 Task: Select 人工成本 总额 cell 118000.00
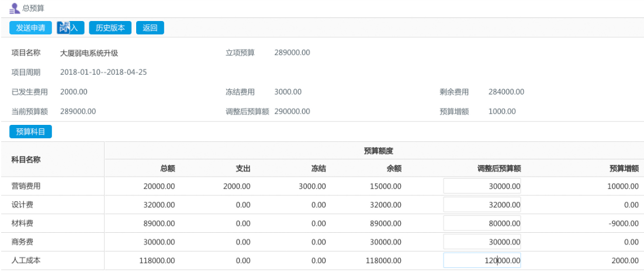(157, 261)
